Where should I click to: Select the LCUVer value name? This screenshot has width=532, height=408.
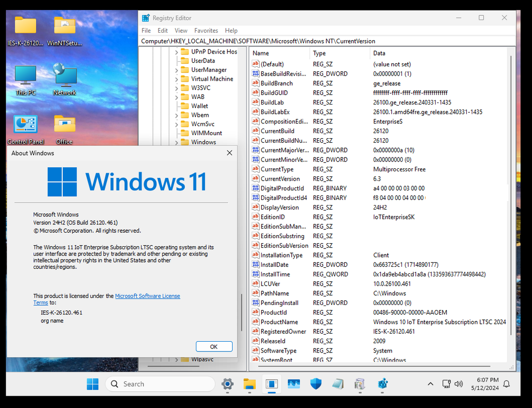pyautogui.click(x=270, y=284)
